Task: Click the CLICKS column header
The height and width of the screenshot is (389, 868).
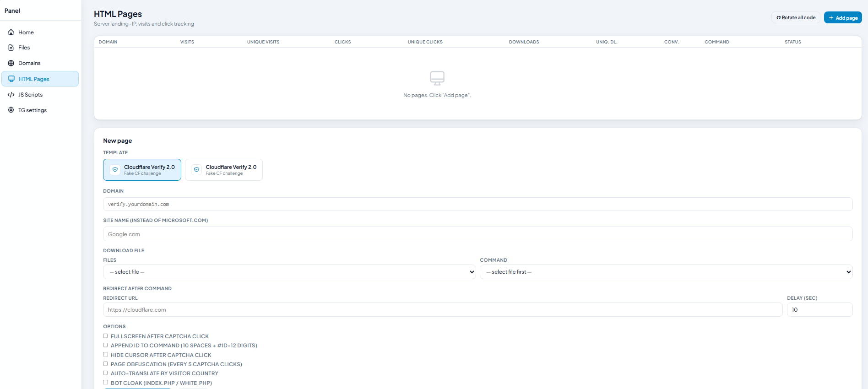Action: pos(343,42)
